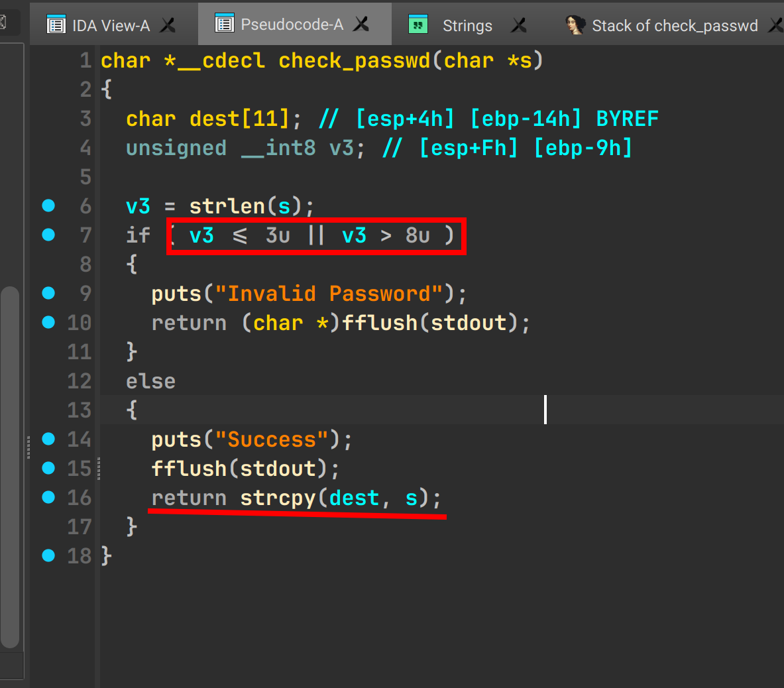Toggle the breakpoint dot on line 18
Viewport: 784px width, 688px height.
pyautogui.click(x=48, y=555)
